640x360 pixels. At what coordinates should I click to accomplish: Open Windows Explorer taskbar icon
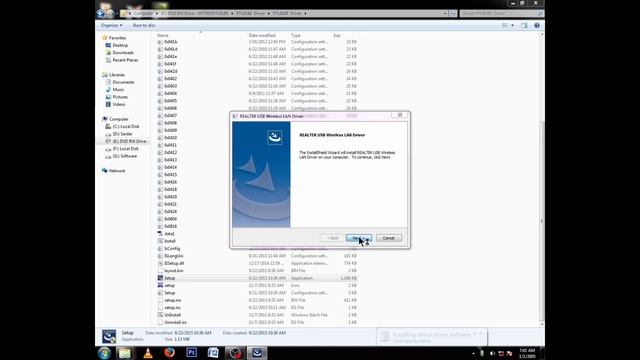coord(125,353)
